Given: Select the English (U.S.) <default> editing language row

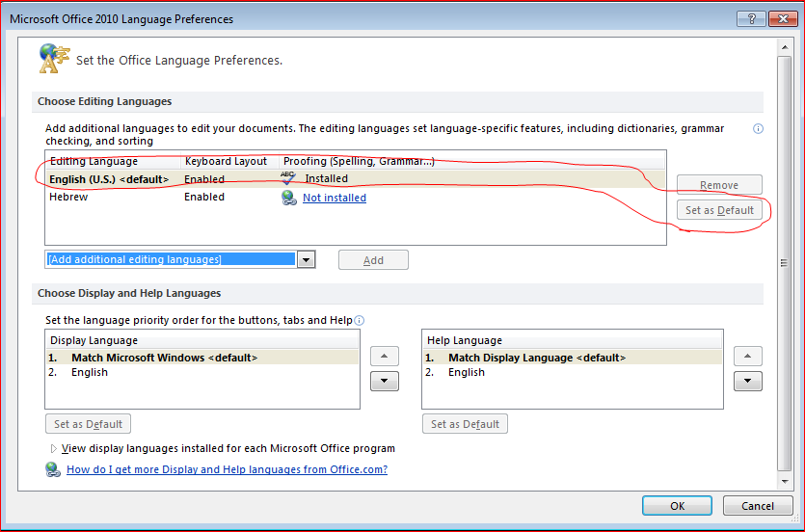Looking at the screenshot, I should 356,179.
